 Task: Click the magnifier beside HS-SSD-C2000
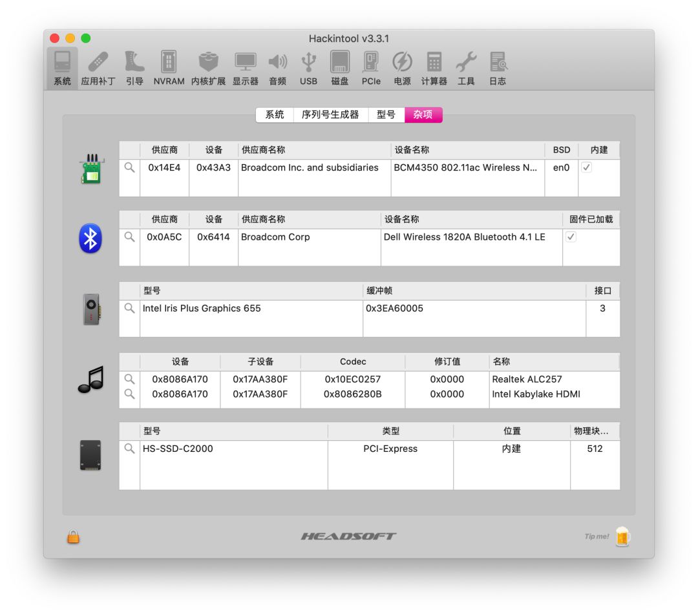pos(129,449)
